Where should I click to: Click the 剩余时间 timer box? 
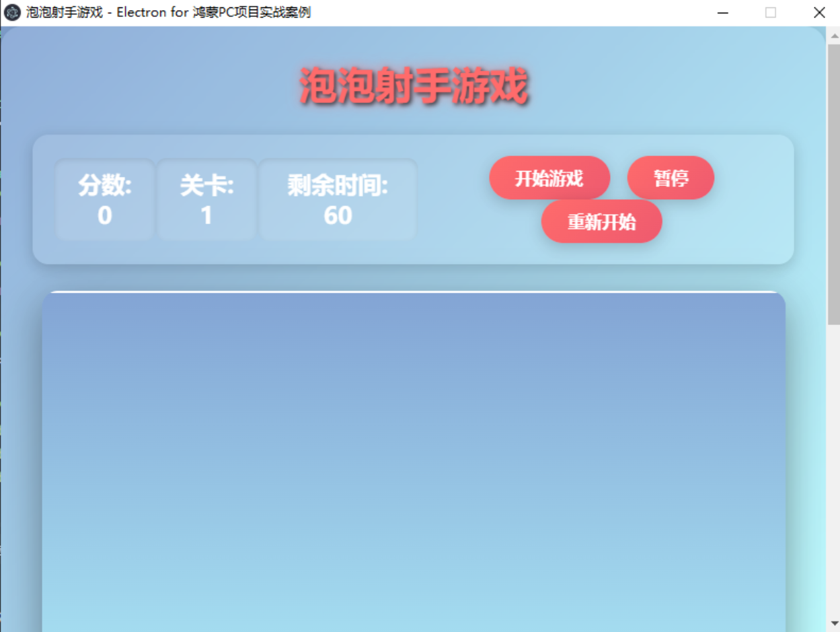point(338,200)
